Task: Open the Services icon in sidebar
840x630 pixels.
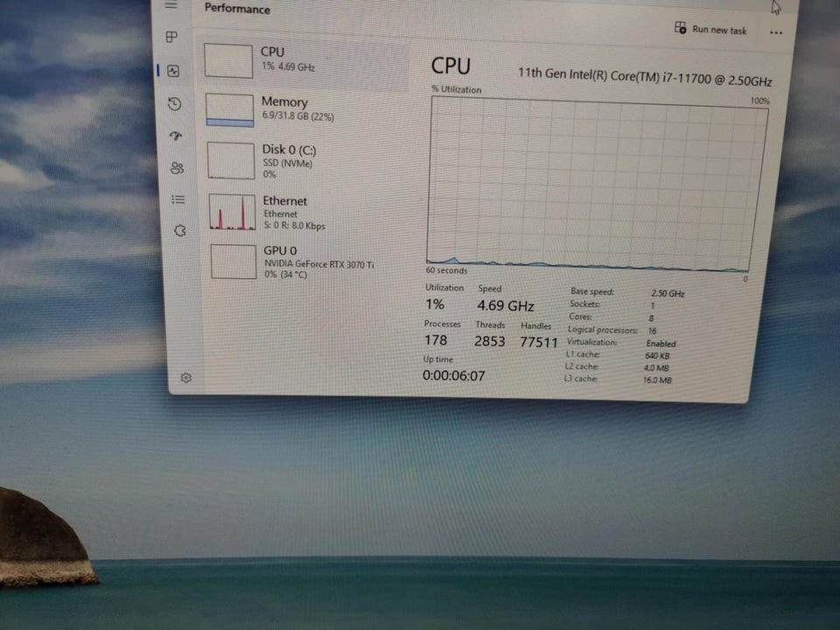Action: (180, 231)
